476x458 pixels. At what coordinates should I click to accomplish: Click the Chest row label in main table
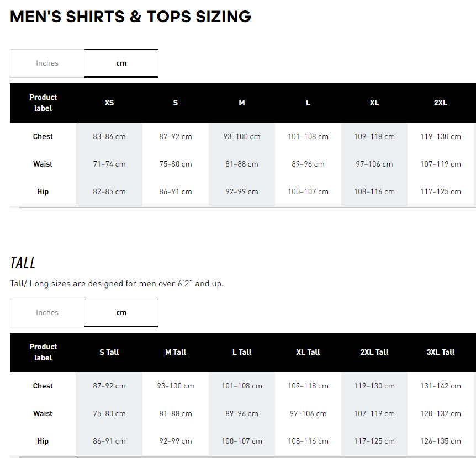coord(43,136)
